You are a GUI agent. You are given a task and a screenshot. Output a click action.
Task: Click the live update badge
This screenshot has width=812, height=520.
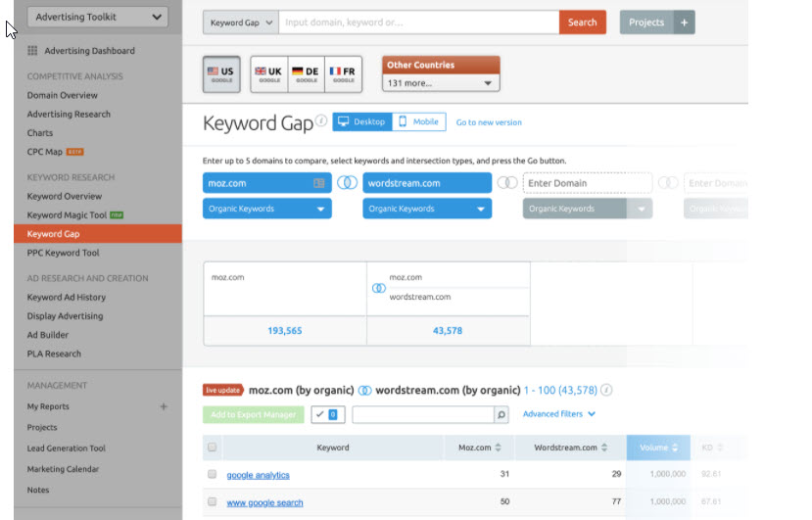pyautogui.click(x=223, y=390)
